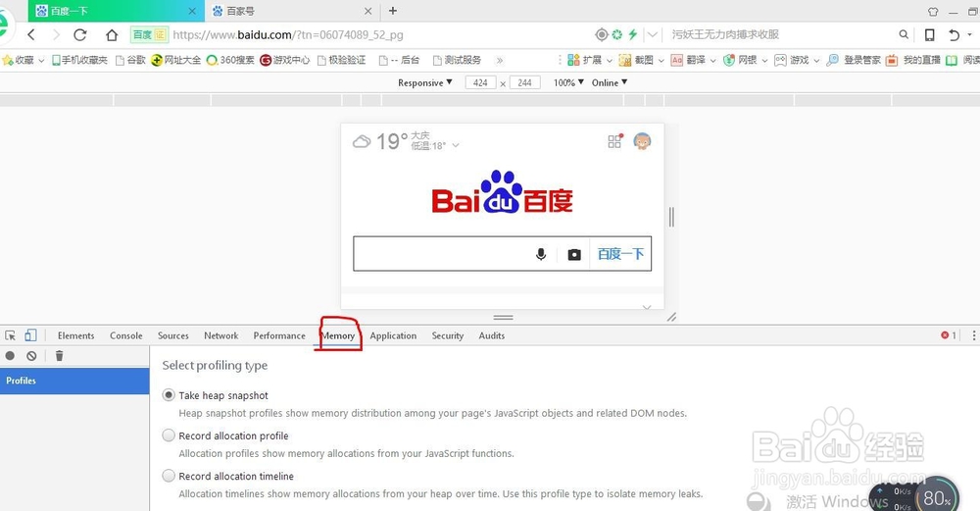Click the viewport width field showing 424
Screen dimensions: 980x511
tap(480, 82)
